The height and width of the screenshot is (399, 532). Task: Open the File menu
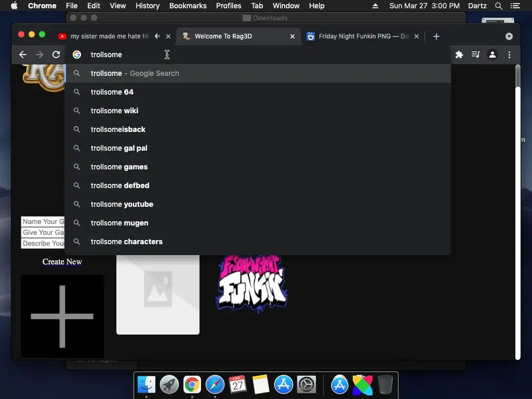click(72, 6)
